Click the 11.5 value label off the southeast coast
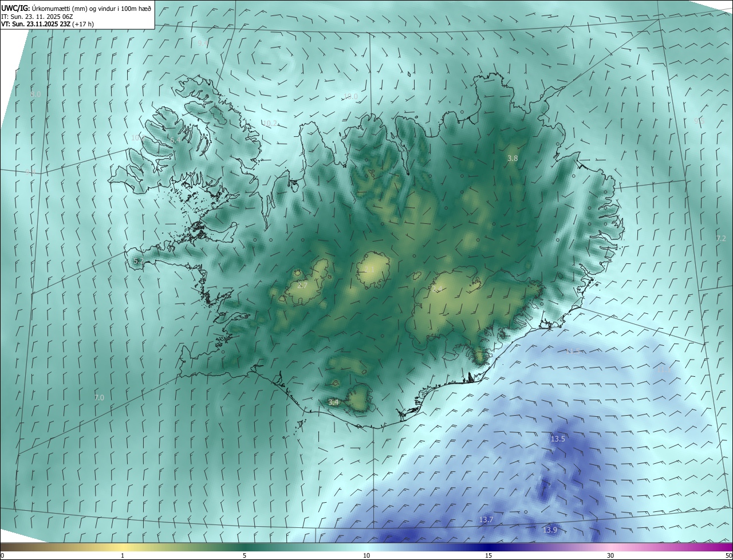 point(573,352)
